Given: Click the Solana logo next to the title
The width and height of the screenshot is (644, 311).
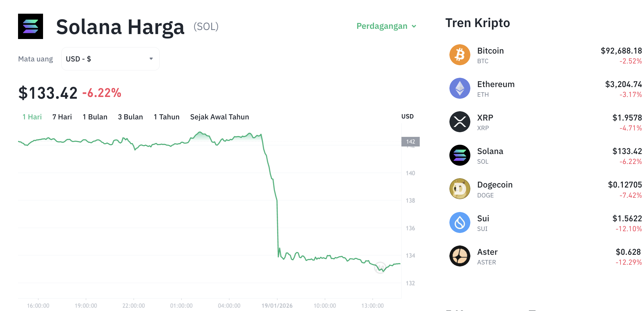Looking at the screenshot, I should [30, 26].
